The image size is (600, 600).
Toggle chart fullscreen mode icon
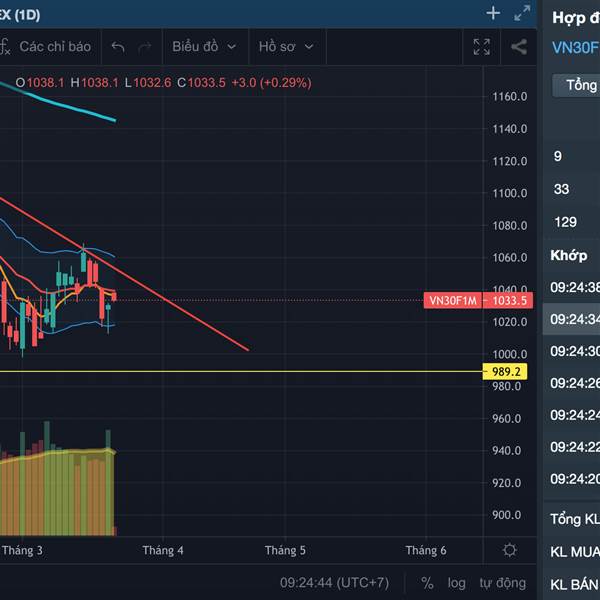click(x=481, y=47)
